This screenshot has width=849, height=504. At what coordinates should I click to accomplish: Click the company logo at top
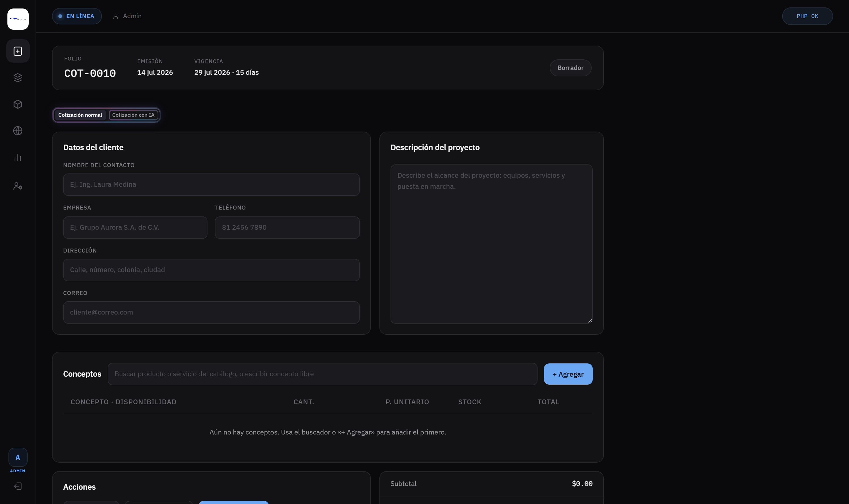18,19
